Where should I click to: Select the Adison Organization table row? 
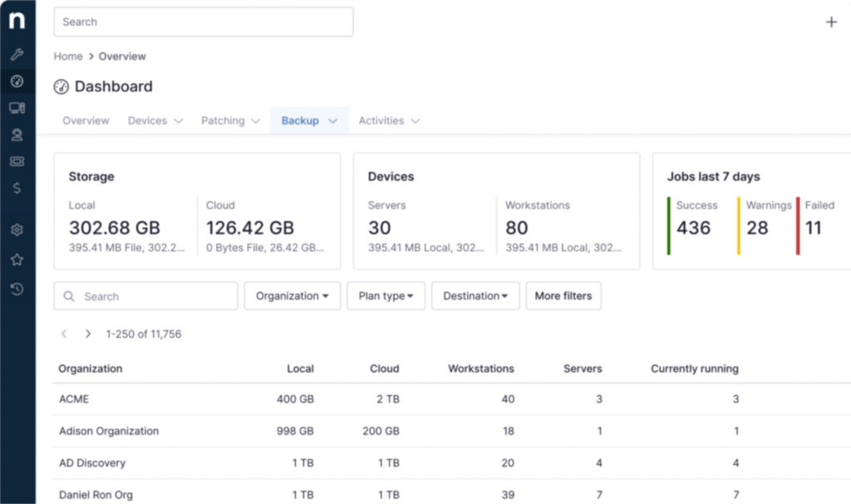click(109, 432)
